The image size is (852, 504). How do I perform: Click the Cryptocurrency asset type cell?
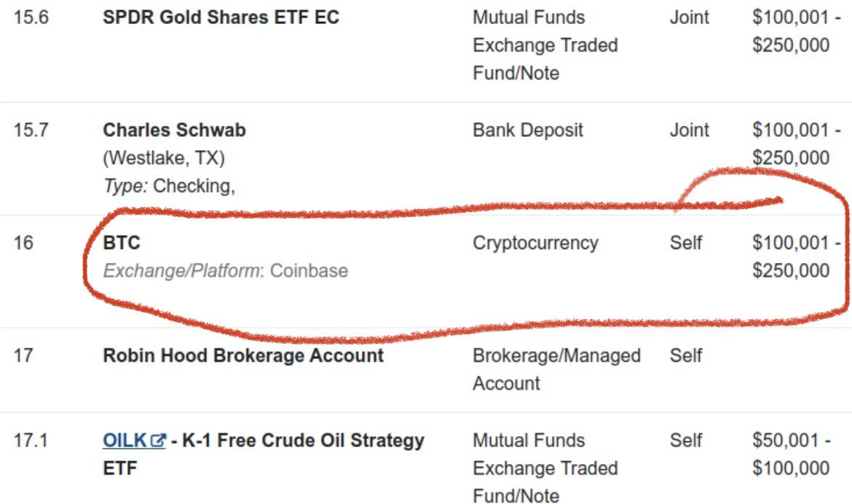(x=535, y=243)
